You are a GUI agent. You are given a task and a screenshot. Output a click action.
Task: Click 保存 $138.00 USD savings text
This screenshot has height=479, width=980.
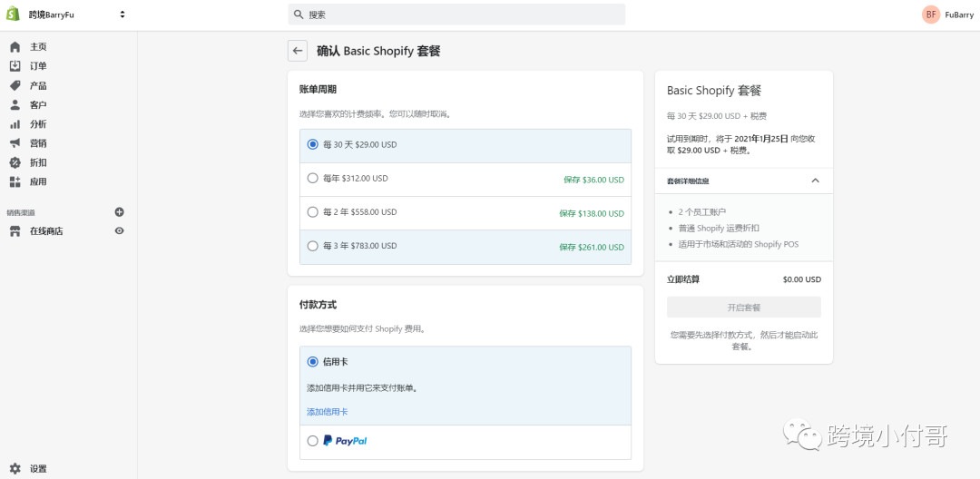[x=592, y=213]
